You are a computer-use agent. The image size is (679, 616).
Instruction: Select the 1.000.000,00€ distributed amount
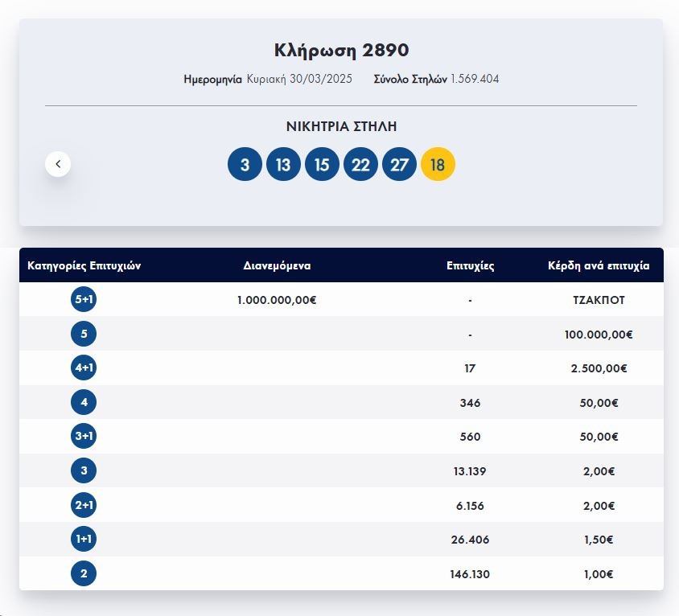(x=277, y=300)
